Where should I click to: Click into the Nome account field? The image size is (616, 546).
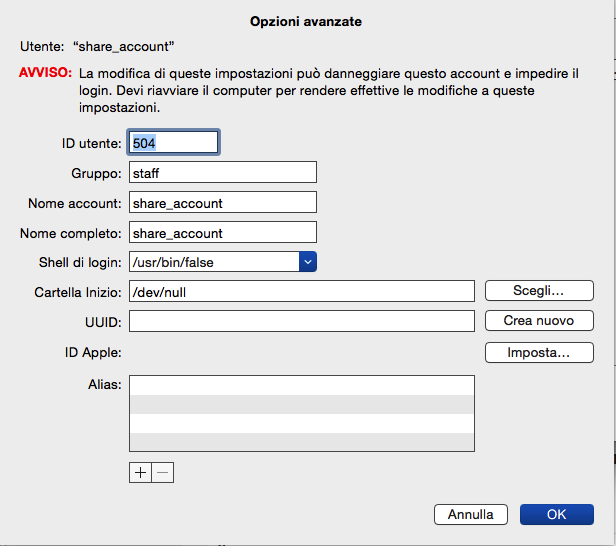pos(223,202)
